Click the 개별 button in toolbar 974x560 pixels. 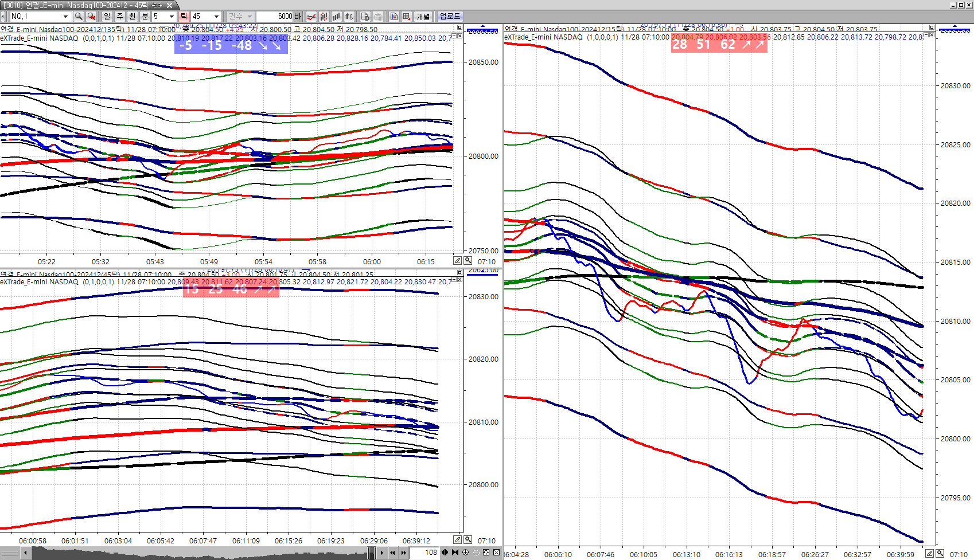pos(423,17)
